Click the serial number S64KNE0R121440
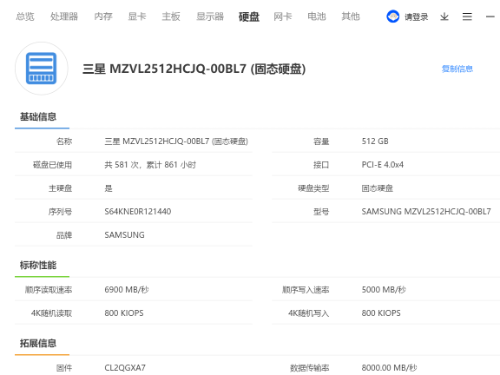Image resolution: width=500 pixels, height=375 pixels. click(x=138, y=211)
